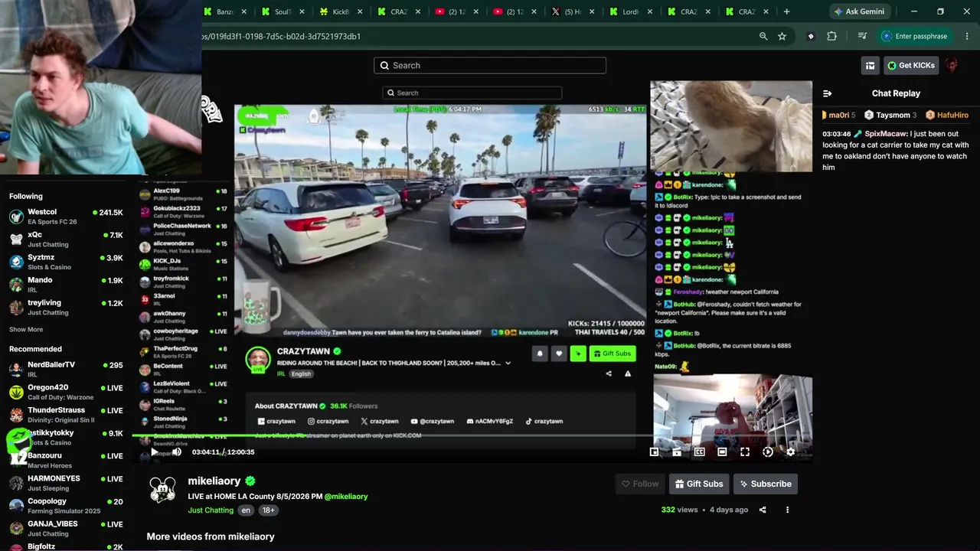
Task: Open Coopology recommended channel
Action: tap(66, 506)
